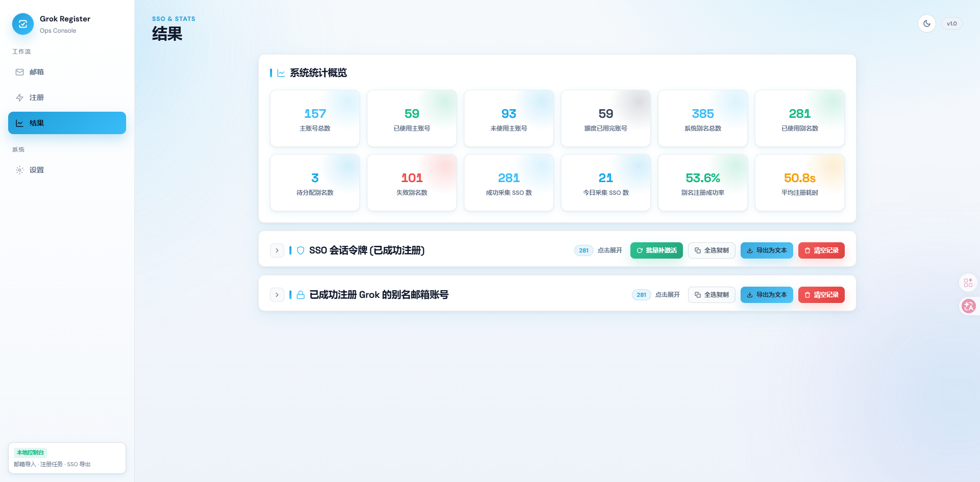Click the 已使用别名数 stat card
Viewport: 980px width, 482px height.
pos(800,118)
